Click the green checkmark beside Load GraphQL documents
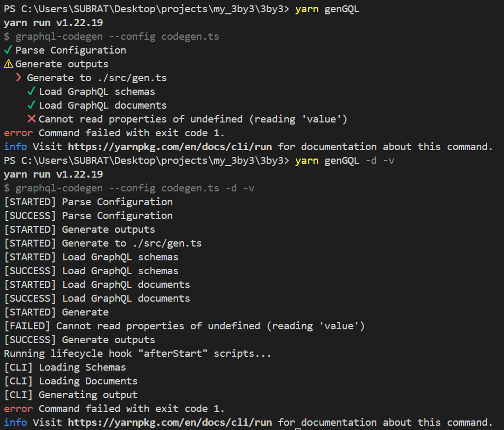504x430 pixels. 31,106
